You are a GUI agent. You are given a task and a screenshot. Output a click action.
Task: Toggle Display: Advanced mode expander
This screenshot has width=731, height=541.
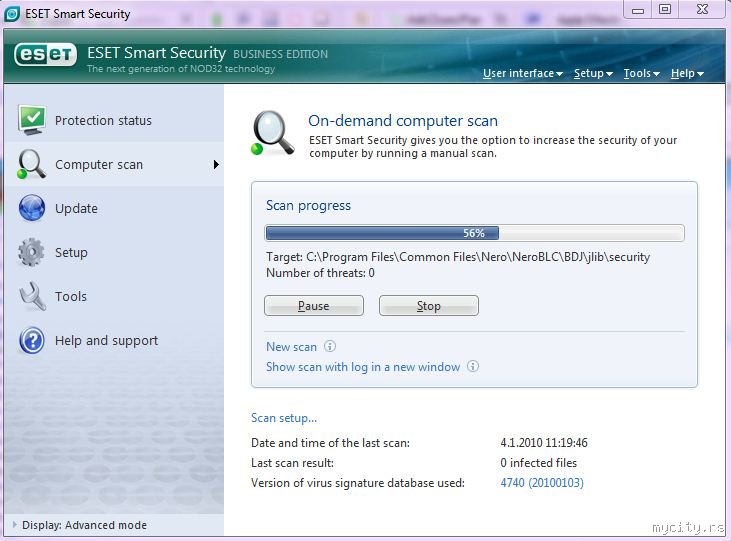(14, 525)
